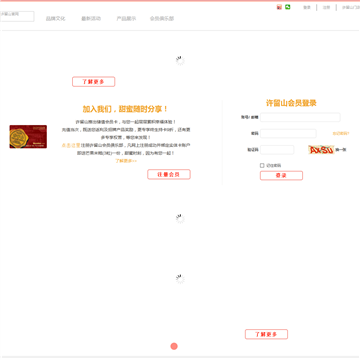Click the top-right 注册 link

[326, 7]
